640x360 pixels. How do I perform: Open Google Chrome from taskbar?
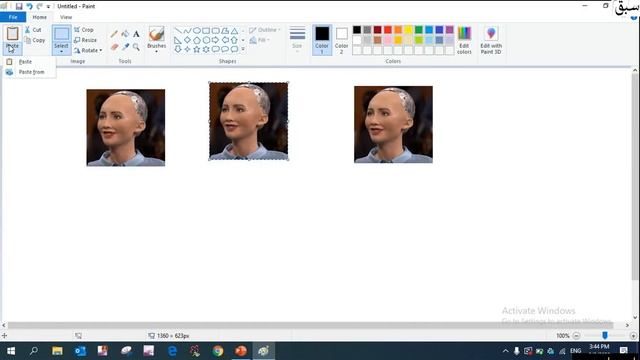pyautogui.click(x=218, y=351)
